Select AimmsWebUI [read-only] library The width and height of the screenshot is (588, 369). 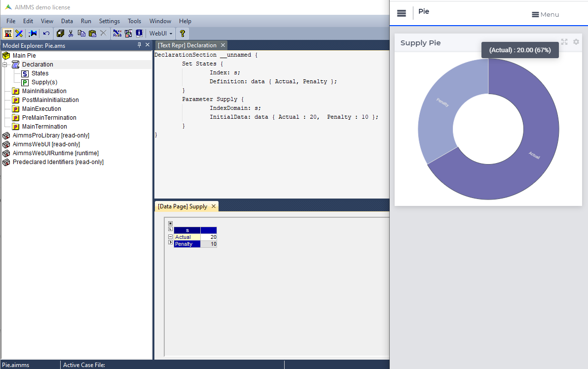click(x=46, y=144)
